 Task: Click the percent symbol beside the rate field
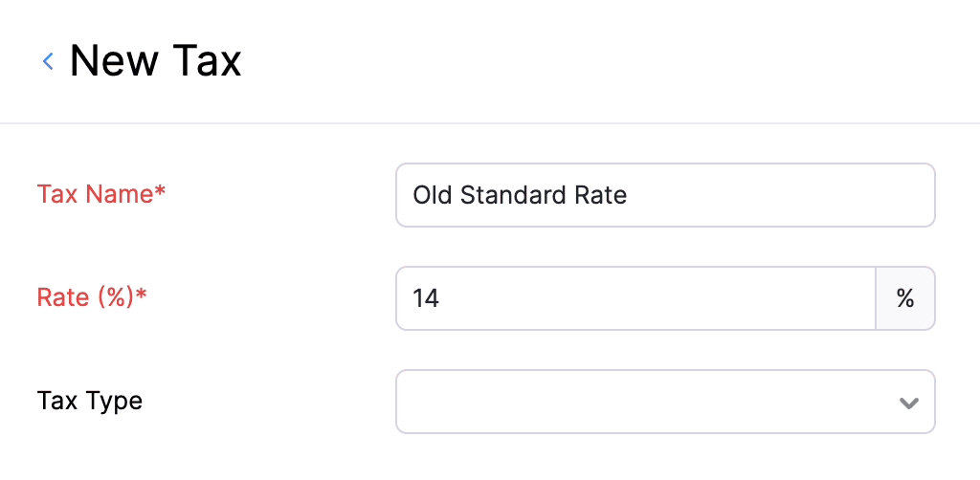[904, 298]
